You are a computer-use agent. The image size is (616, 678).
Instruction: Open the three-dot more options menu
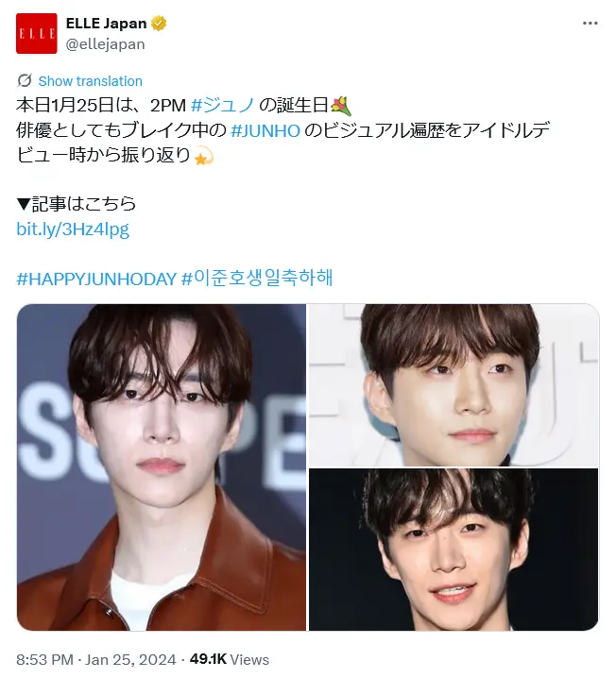coord(590,24)
